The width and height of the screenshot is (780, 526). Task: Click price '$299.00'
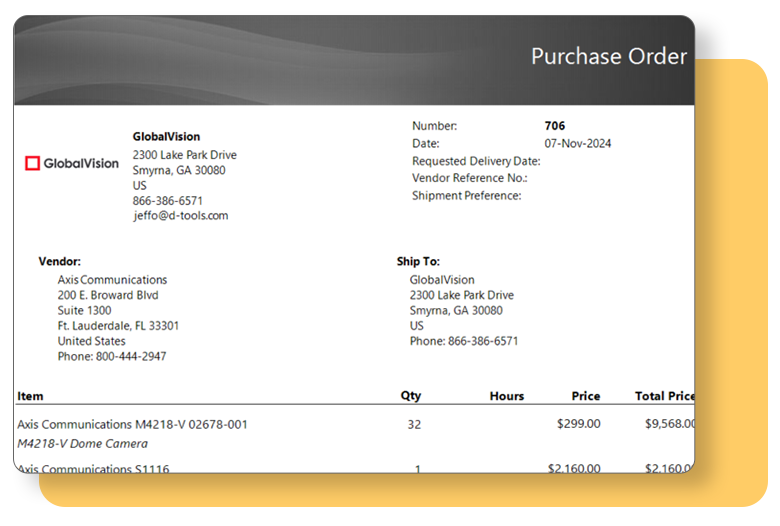pos(579,423)
